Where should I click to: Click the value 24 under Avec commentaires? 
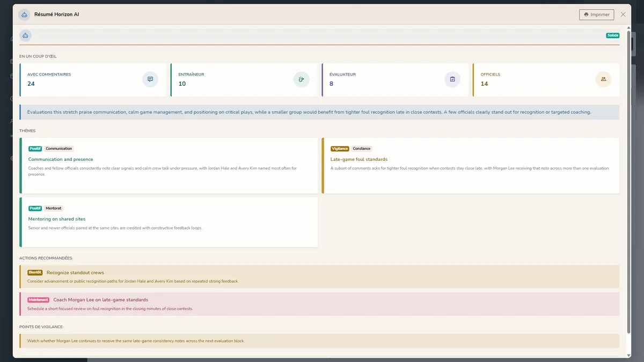pyautogui.click(x=31, y=84)
